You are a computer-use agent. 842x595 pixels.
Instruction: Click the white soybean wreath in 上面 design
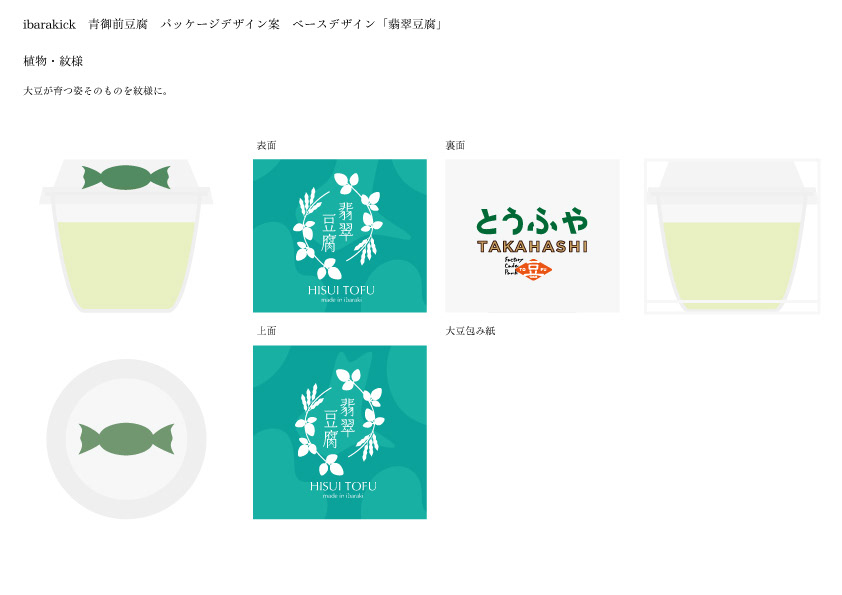pyautogui.click(x=340, y=422)
